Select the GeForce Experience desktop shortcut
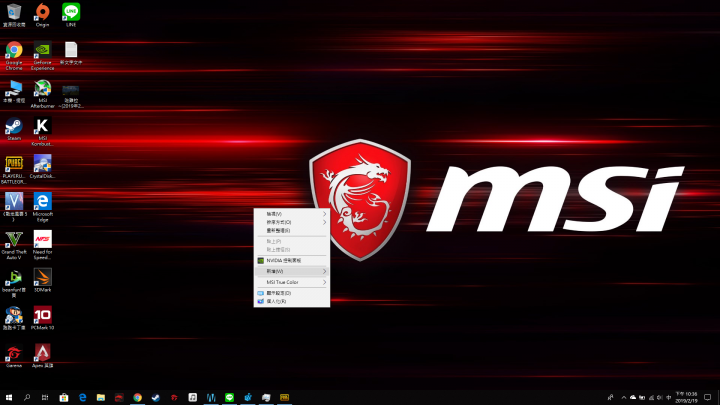This screenshot has height=405, width=720. click(42, 56)
